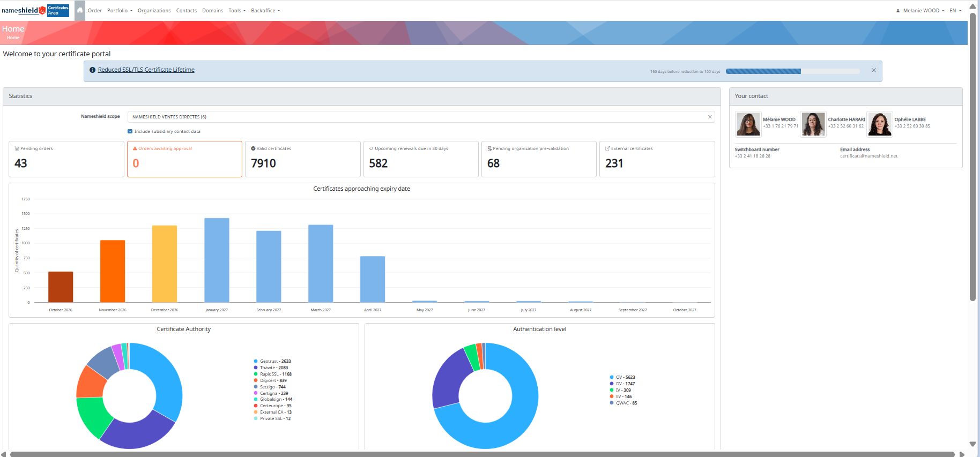Clear the Nameshield scope field
This screenshot has height=457, width=980.
tap(710, 117)
